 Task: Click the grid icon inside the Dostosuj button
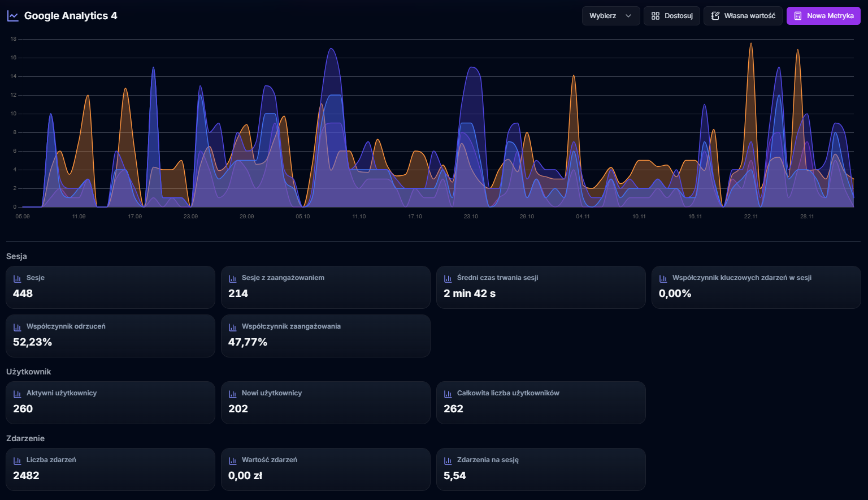(x=656, y=15)
